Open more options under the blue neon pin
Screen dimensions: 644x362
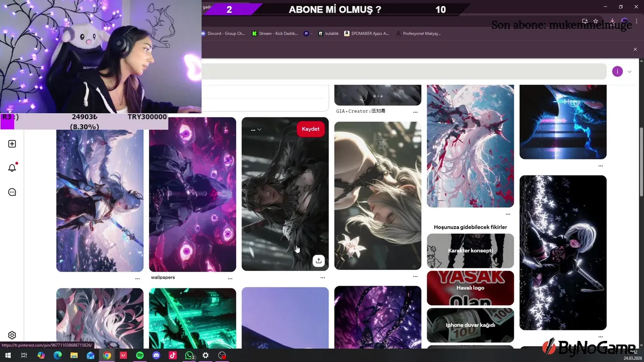(x=600, y=165)
